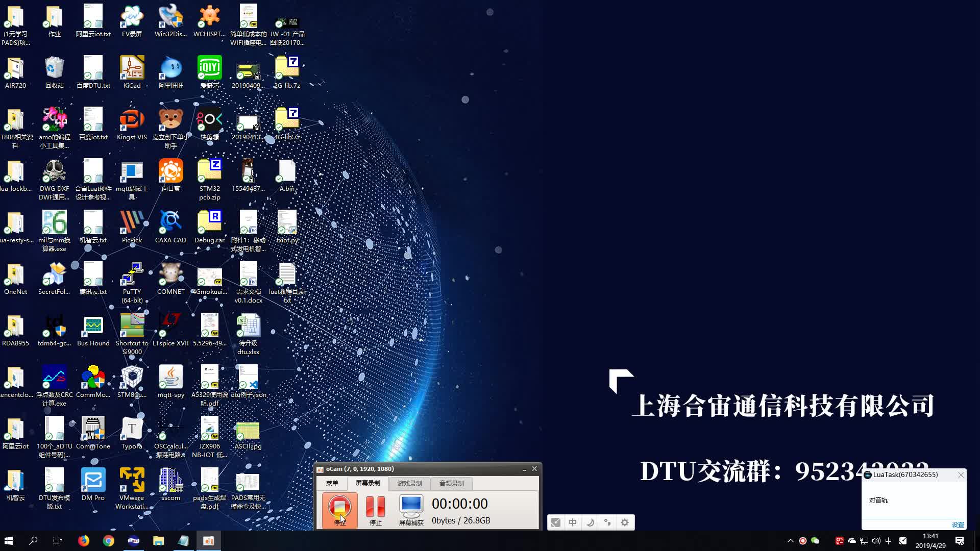Click the IME toolbar logo icon
Screen dimensions: 980x551
click(556, 522)
